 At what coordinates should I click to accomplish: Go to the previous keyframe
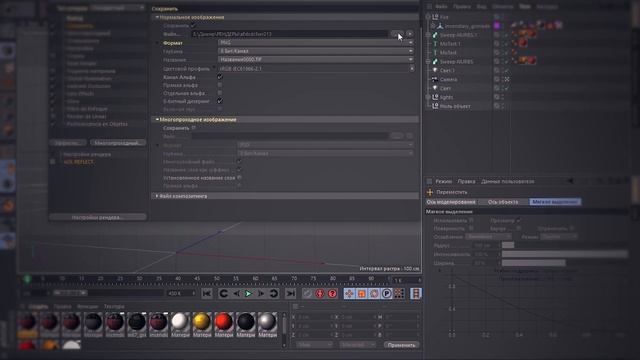coord(224,293)
